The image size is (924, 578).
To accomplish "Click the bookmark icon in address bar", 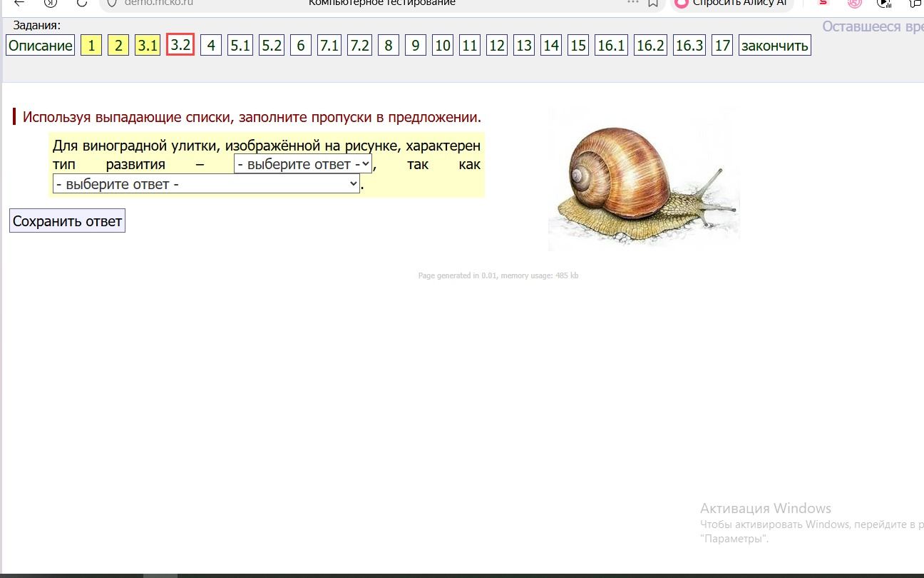I will click(x=652, y=3).
